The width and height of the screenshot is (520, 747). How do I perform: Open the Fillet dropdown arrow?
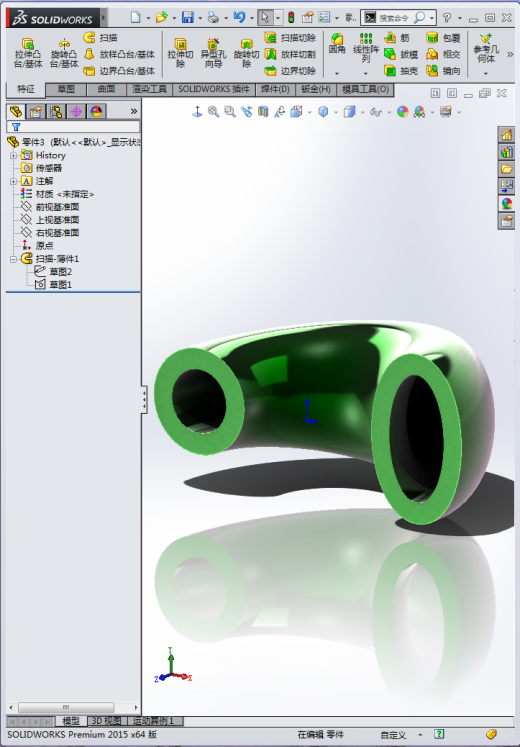(x=337, y=73)
